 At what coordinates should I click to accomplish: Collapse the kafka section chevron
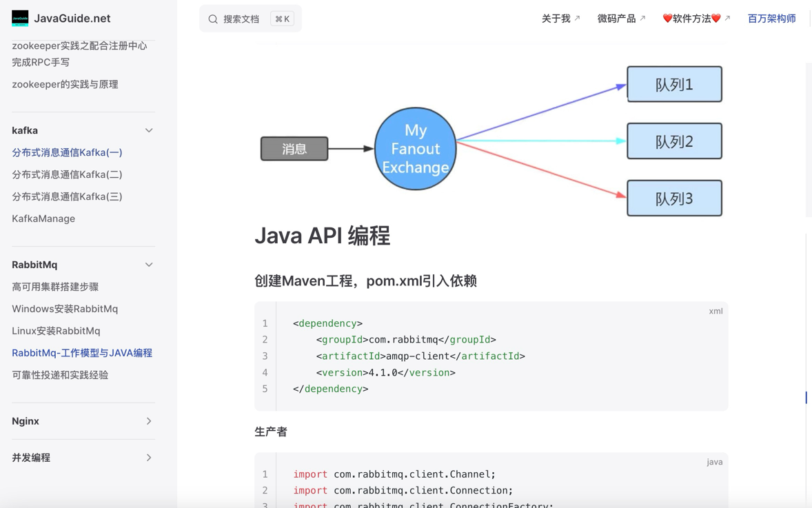click(x=149, y=130)
